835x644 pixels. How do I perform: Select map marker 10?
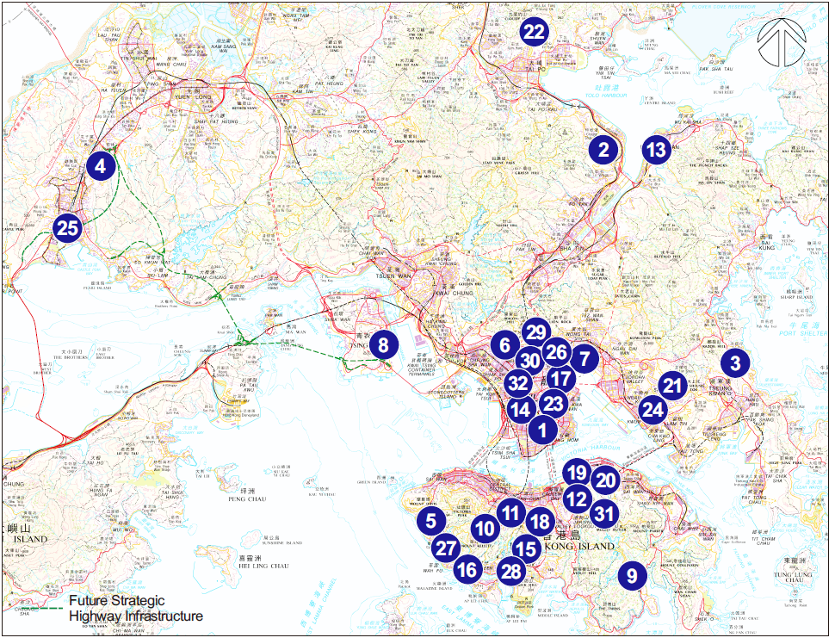486,529
